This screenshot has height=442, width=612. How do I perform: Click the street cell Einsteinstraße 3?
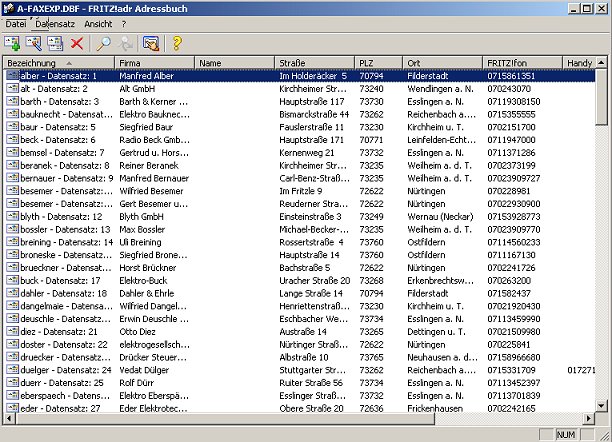pyautogui.click(x=310, y=216)
